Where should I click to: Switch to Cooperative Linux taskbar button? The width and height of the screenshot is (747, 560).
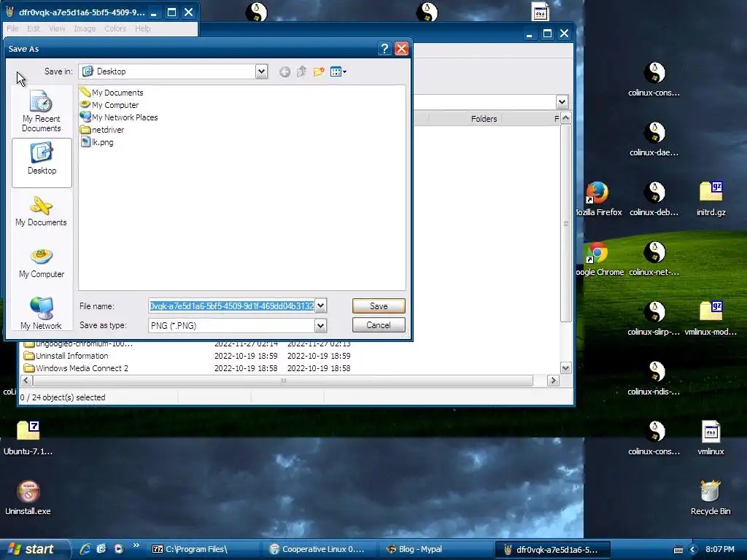[x=318, y=549]
